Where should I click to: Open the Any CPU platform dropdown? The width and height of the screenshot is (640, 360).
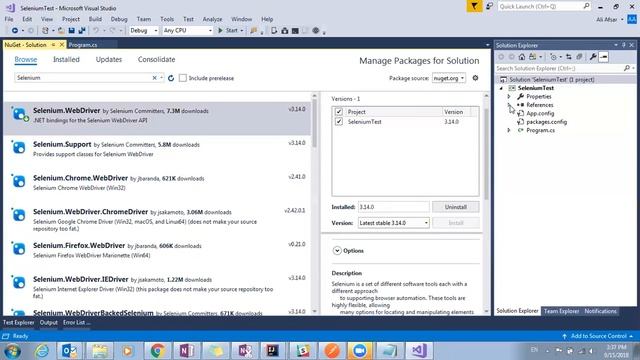(187, 31)
